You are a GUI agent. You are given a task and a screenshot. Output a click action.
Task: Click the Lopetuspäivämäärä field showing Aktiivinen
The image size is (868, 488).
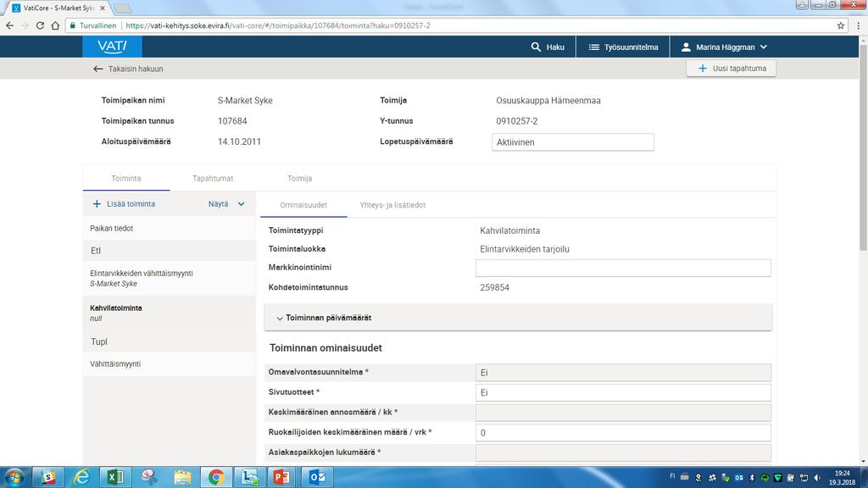click(x=572, y=142)
